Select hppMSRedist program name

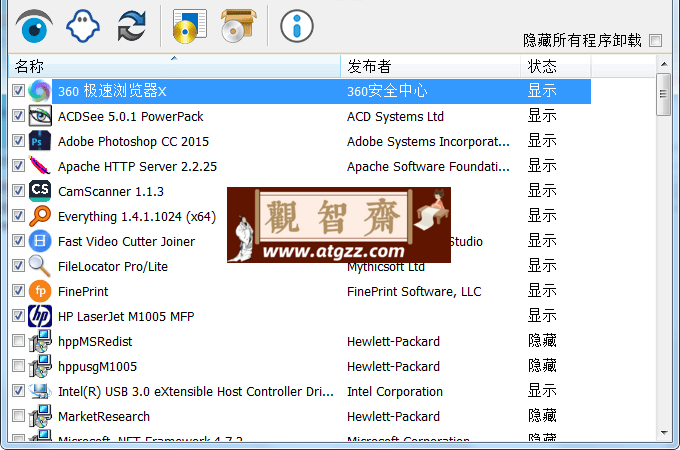coord(95,342)
